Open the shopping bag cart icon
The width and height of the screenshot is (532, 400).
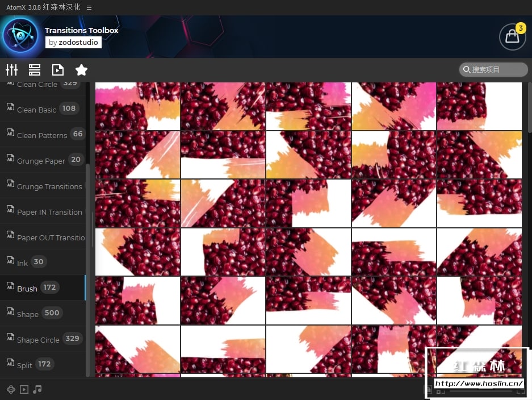pyautogui.click(x=512, y=37)
